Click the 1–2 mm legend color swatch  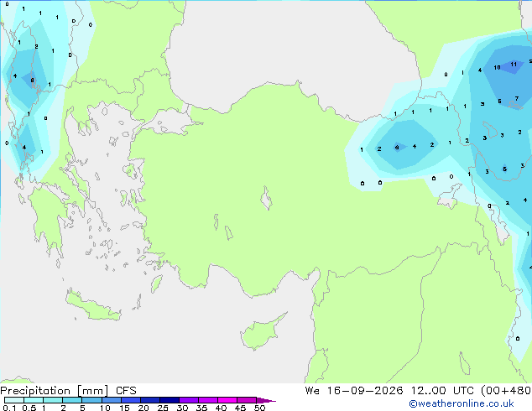pyautogui.click(x=53, y=400)
